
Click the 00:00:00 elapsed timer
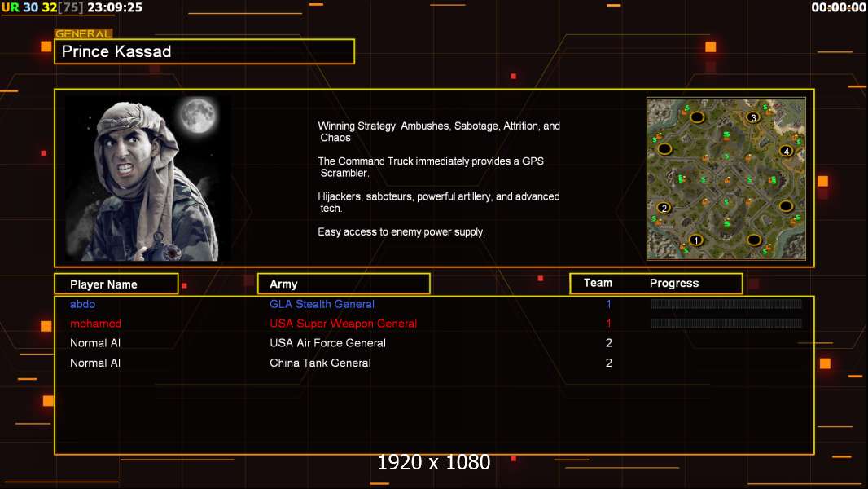point(838,8)
